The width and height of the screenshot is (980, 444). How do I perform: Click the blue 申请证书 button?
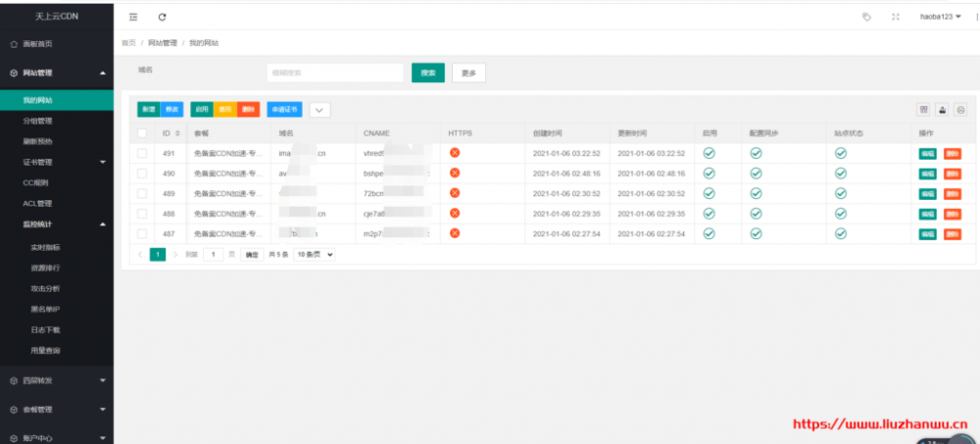tap(284, 110)
